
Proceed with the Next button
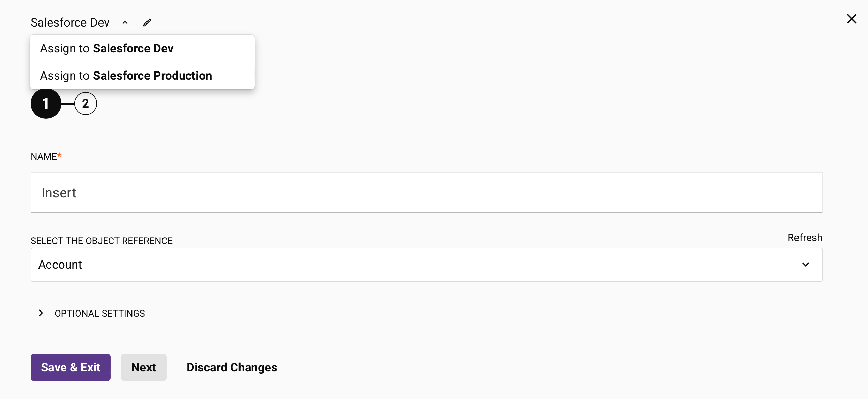point(143,367)
